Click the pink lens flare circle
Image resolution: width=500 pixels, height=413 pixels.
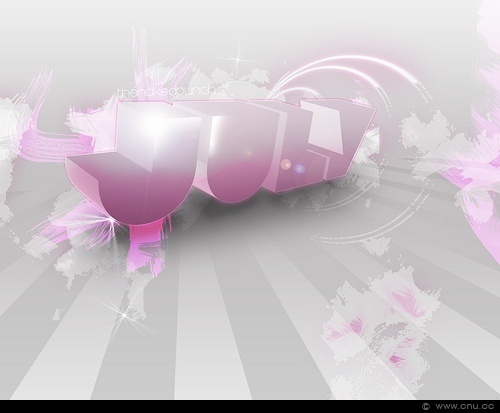[x=286, y=164]
